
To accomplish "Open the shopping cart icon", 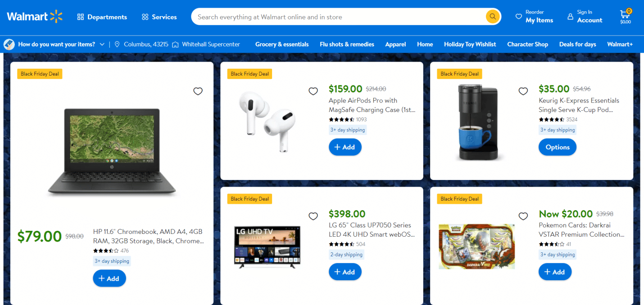I will point(625,14).
